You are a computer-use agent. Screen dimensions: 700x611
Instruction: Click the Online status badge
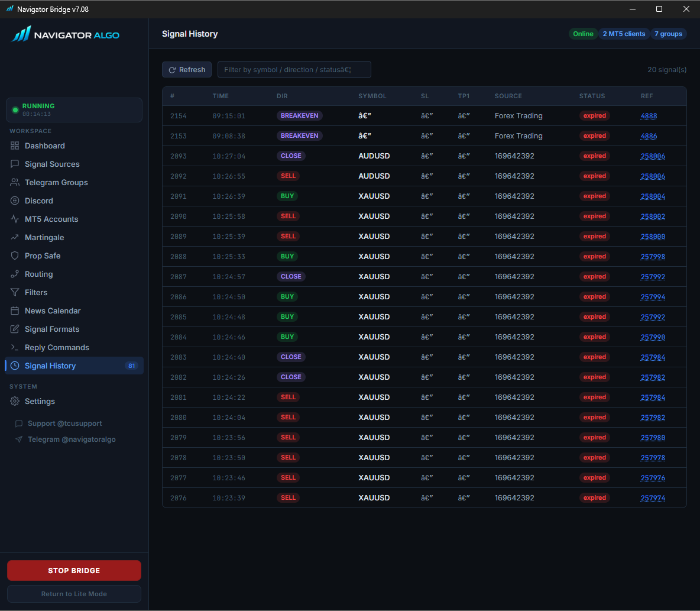tap(583, 34)
